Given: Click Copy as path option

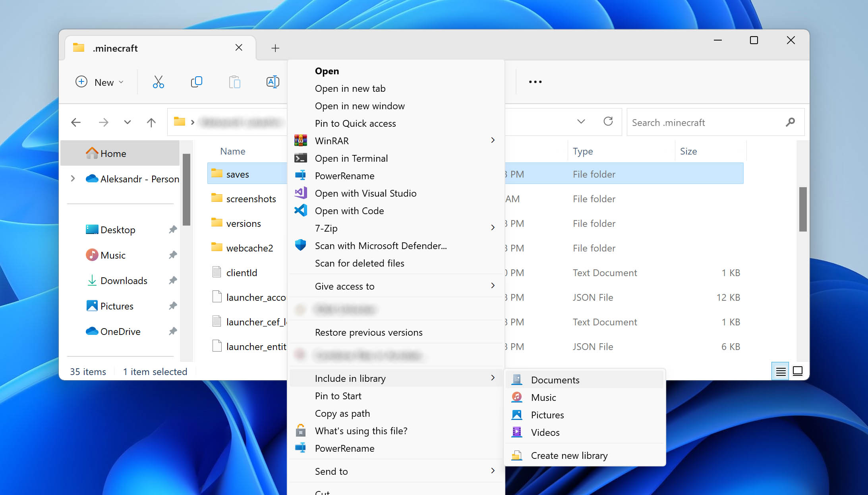Looking at the screenshot, I should pos(342,413).
